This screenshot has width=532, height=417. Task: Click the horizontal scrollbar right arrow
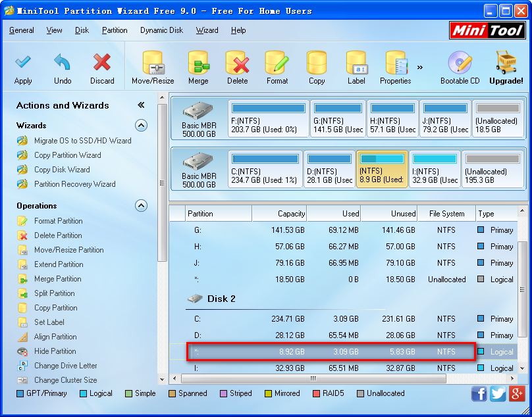(x=512, y=378)
